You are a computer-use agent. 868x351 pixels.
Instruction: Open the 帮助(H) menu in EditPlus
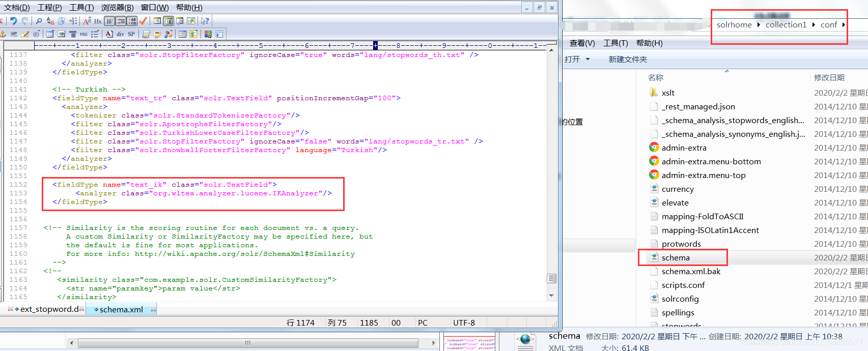(189, 8)
